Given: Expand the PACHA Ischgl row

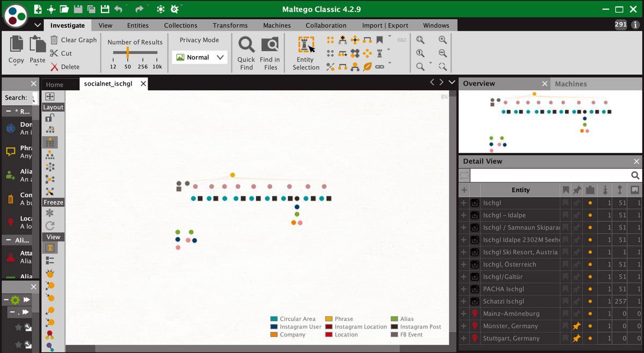Looking at the screenshot, I should (x=464, y=289).
